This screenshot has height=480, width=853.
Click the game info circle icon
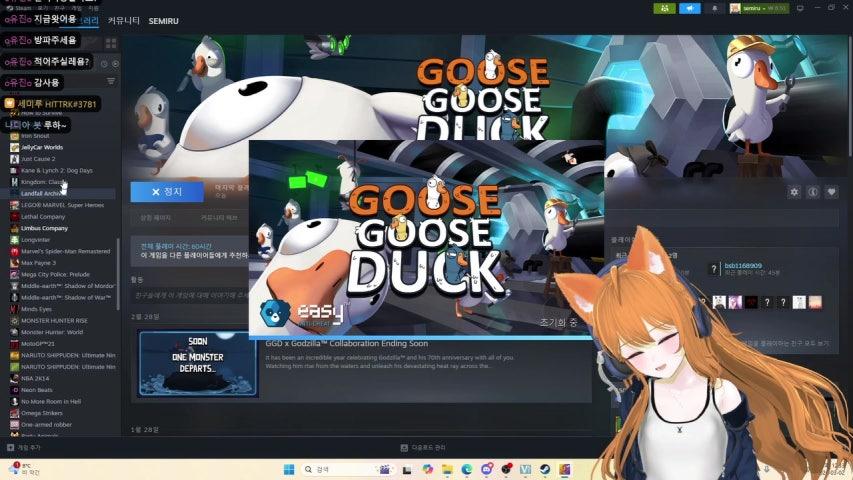(813, 192)
